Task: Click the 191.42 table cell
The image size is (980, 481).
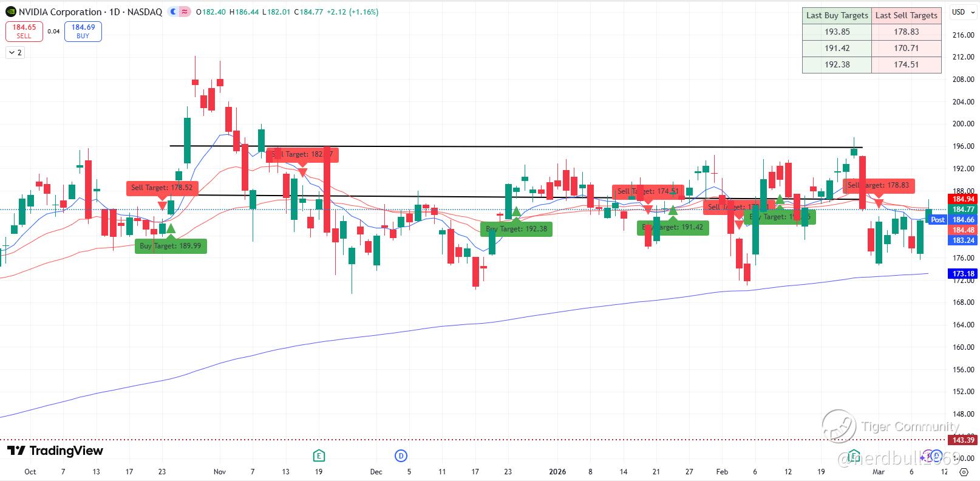Action: [837, 48]
